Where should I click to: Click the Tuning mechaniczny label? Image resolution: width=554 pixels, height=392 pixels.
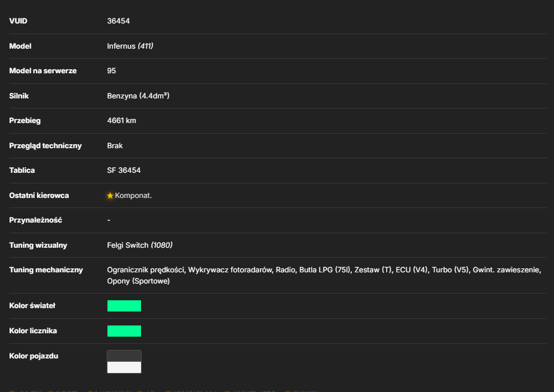pyautogui.click(x=46, y=270)
